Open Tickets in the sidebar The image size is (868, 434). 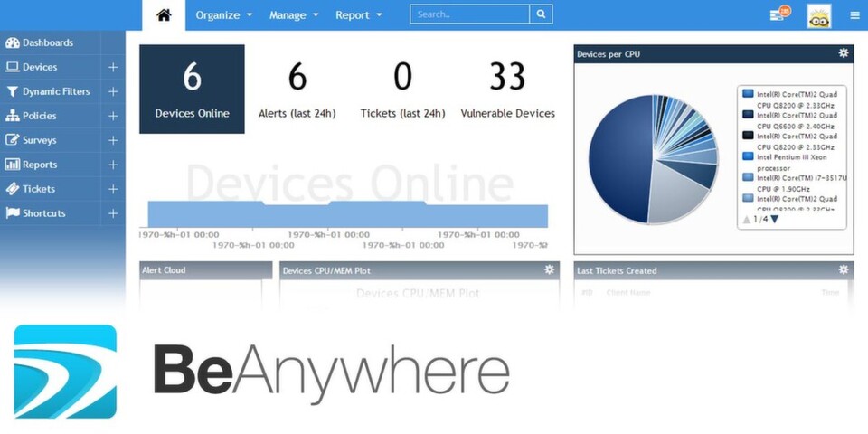pos(51,189)
